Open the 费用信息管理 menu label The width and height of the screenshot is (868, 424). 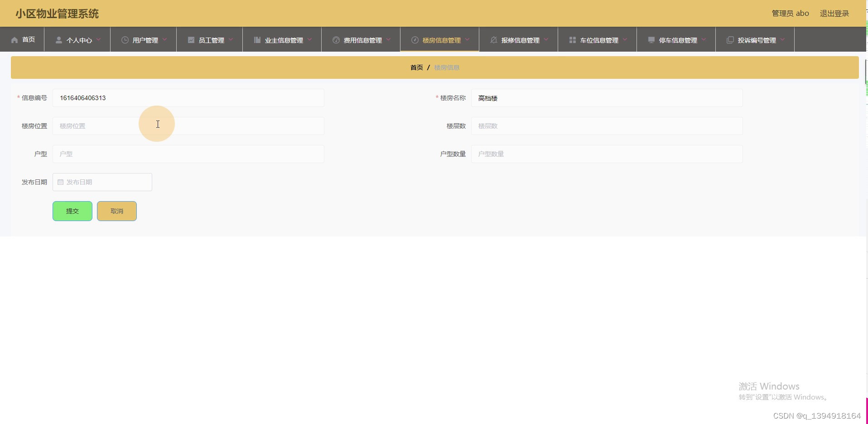tap(363, 40)
